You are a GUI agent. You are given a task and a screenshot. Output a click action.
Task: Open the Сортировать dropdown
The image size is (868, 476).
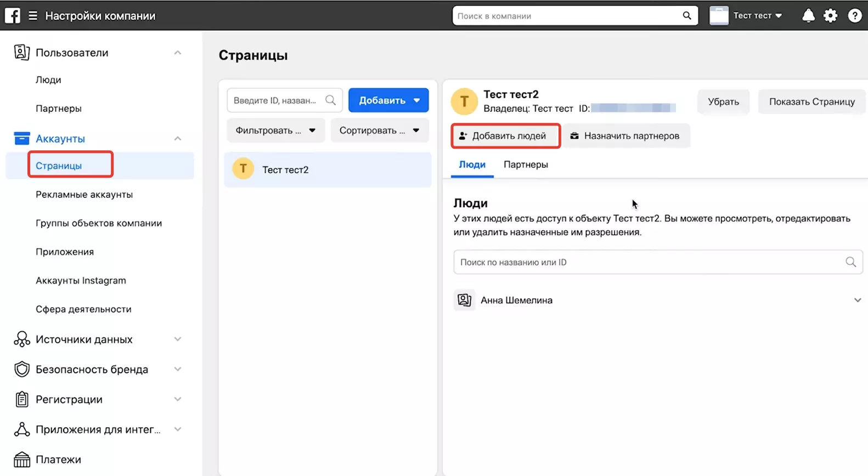pos(379,131)
